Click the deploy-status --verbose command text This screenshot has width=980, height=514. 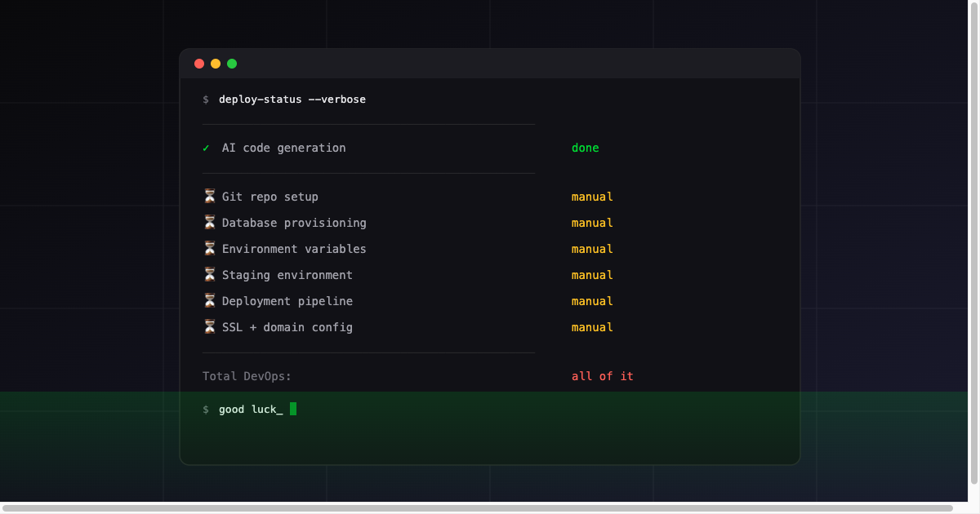pos(292,99)
